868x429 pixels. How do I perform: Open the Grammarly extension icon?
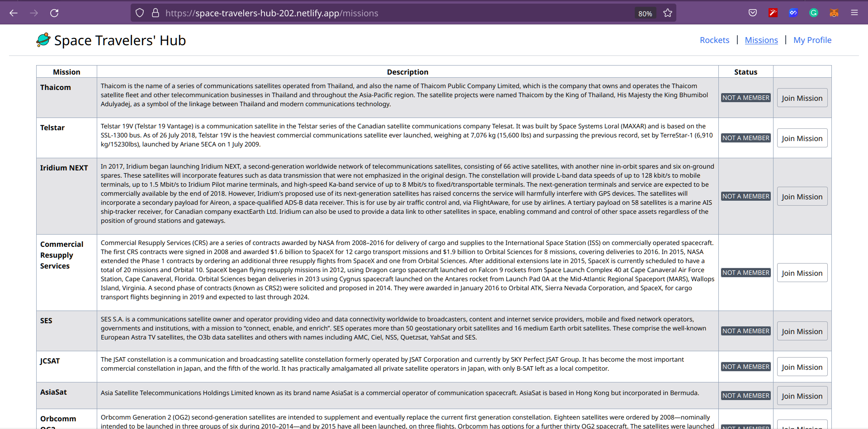(x=814, y=13)
